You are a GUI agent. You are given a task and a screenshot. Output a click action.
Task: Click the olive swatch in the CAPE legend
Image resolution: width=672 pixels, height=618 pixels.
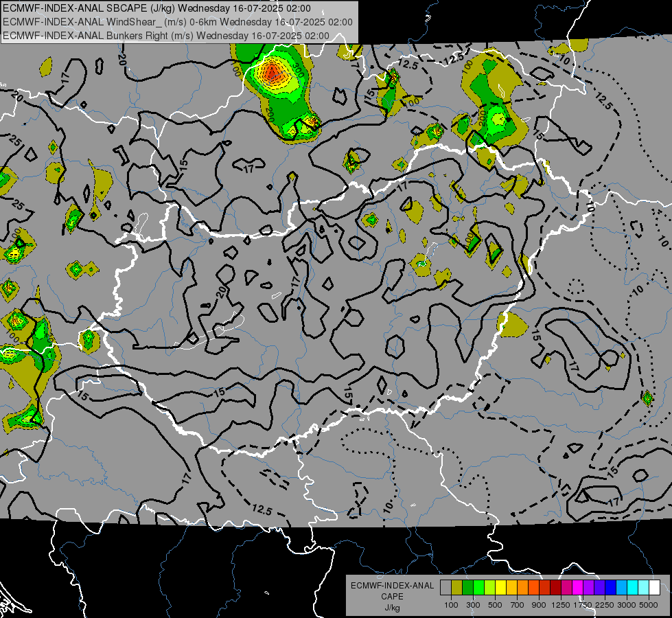[457, 588]
